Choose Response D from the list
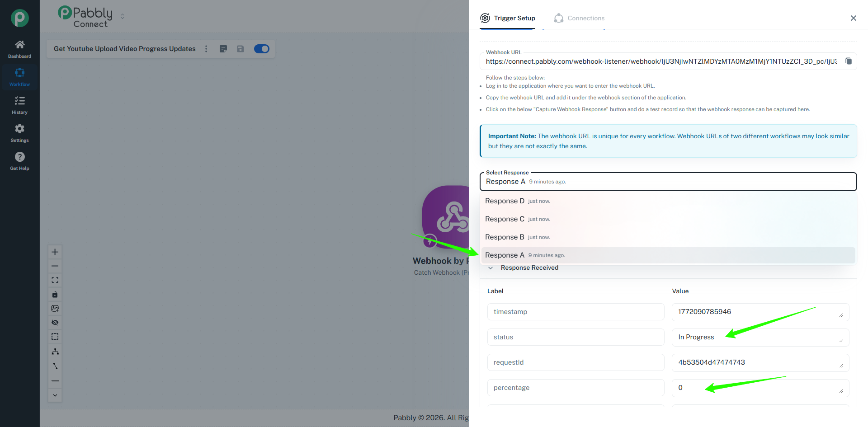 coord(505,201)
